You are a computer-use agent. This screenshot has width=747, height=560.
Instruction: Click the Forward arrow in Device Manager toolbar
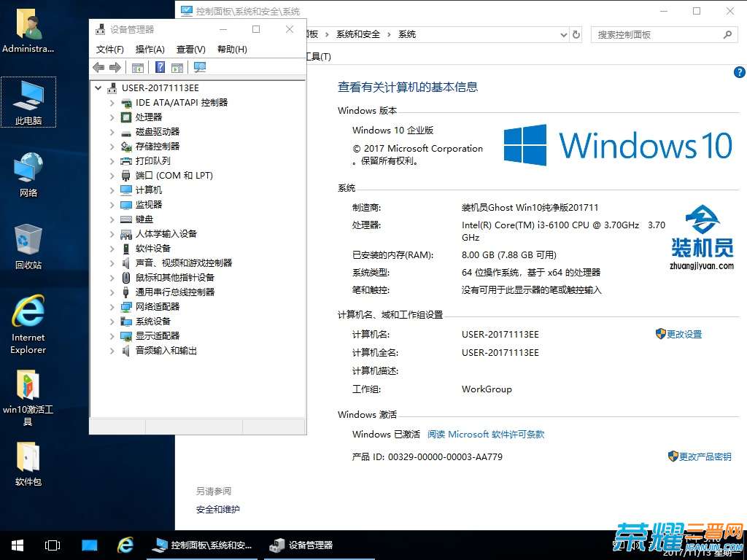[115, 68]
